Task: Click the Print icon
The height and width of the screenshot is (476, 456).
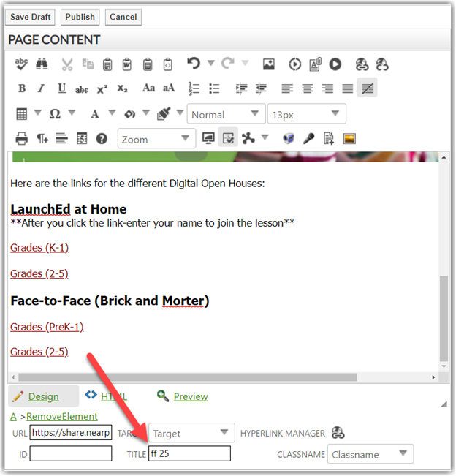Action: 21,138
